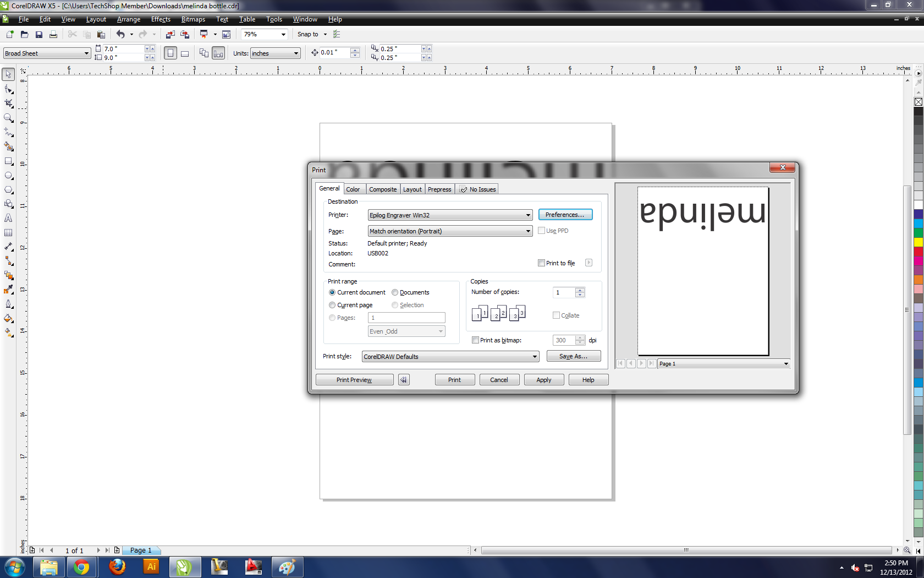Enable Print as bitmap checkbox
The height and width of the screenshot is (578, 924).
[x=475, y=340]
